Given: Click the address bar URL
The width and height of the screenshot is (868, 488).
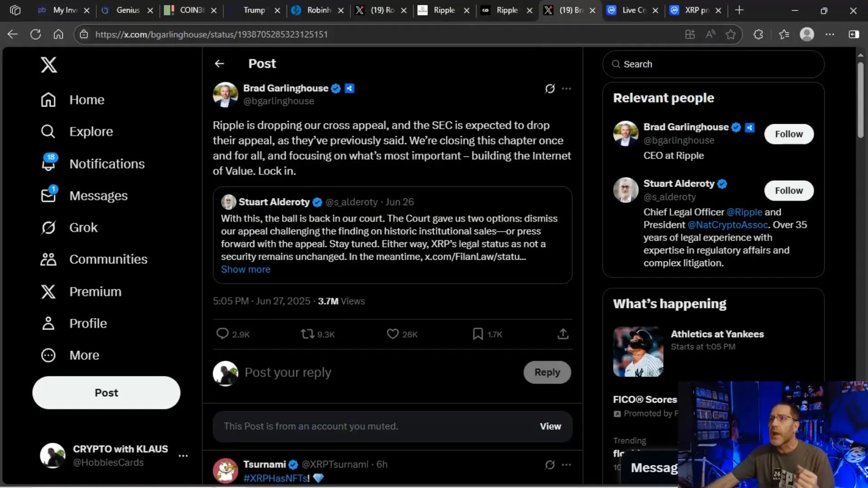Looking at the screenshot, I should pyautogui.click(x=212, y=34).
